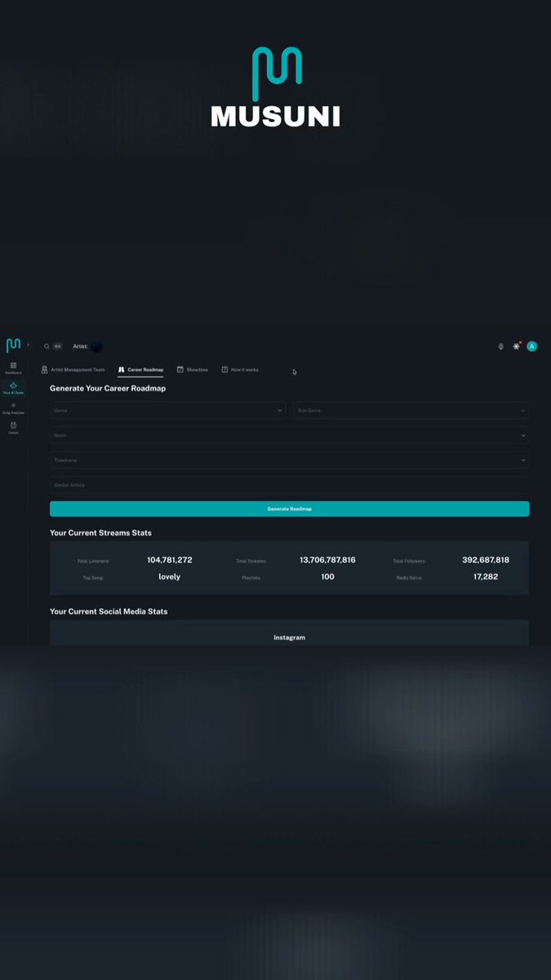
Task: Click the Total Followers value 392,687,818
Action: click(x=486, y=560)
